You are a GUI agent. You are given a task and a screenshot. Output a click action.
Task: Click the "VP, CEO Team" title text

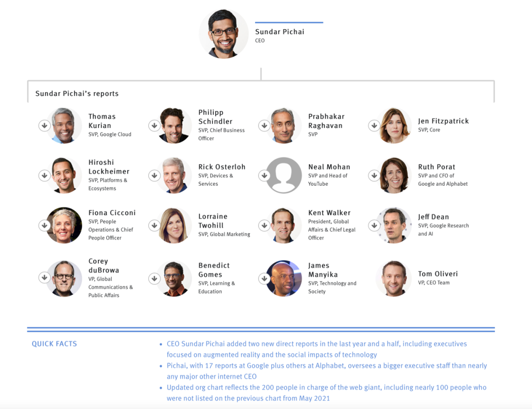pos(433,282)
